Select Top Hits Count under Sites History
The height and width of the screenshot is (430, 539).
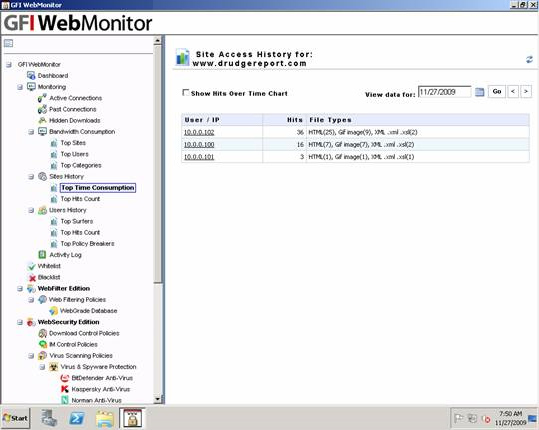pos(80,199)
